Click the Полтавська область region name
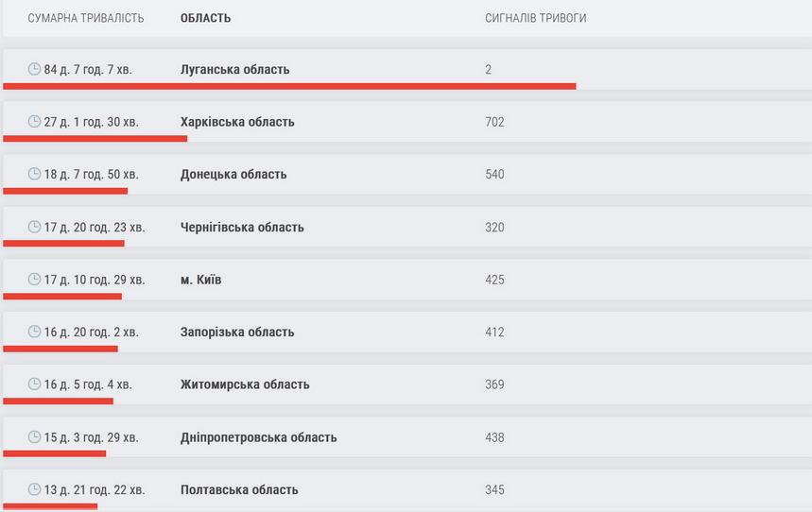 pos(239,490)
